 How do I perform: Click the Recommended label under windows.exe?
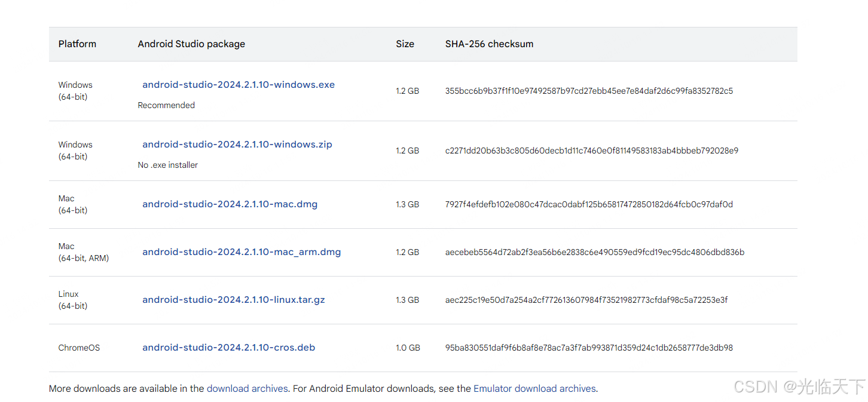(166, 105)
